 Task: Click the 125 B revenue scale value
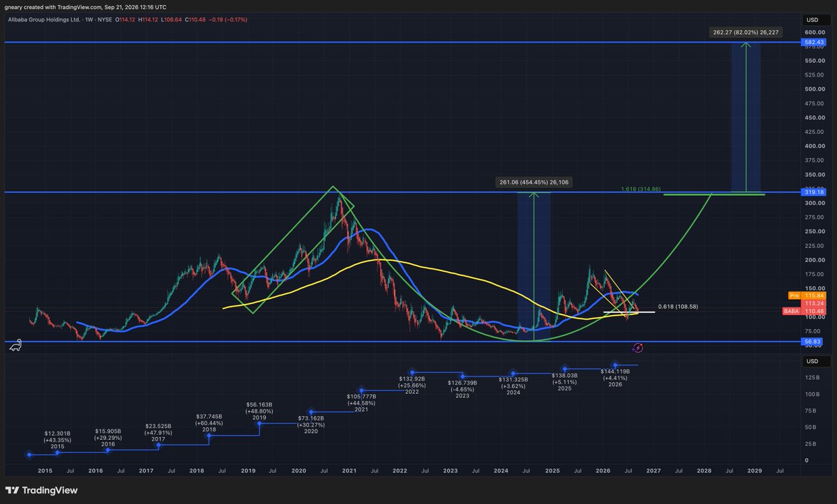point(812,378)
